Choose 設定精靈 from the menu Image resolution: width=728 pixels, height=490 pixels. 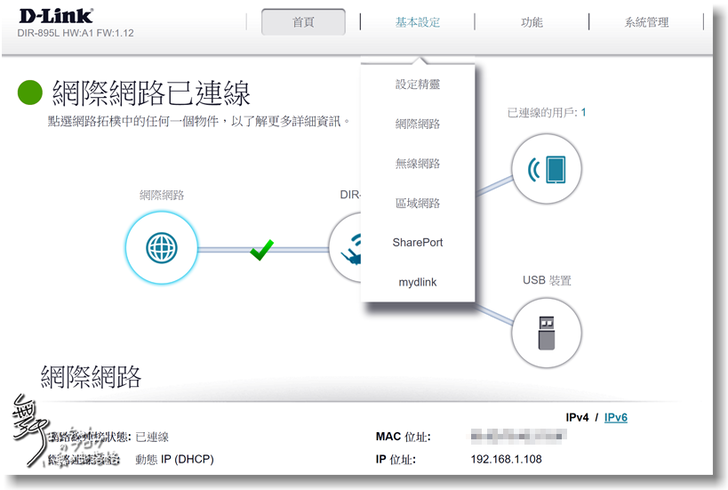pyautogui.click(x=417, y=85)
